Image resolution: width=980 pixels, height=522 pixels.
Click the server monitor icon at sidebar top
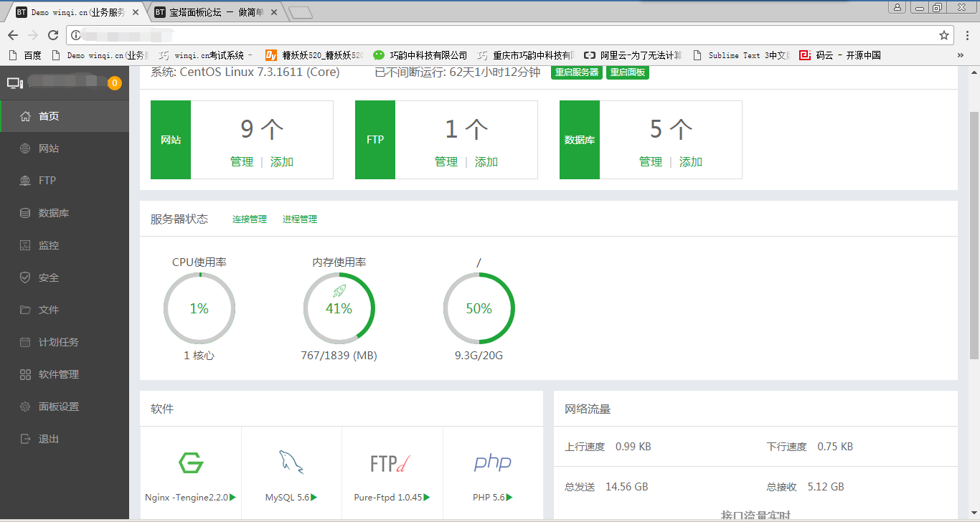coord(15,83)
